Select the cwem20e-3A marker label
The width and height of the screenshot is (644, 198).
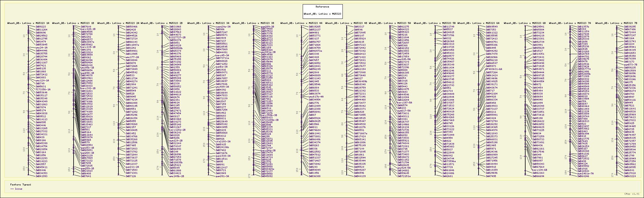point(223,27)
